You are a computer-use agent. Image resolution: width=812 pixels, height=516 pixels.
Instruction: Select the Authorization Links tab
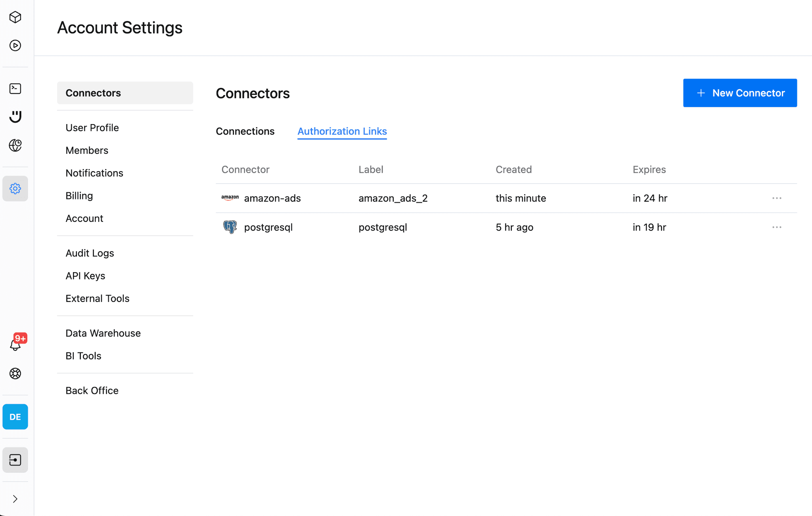tap(342, 131)
